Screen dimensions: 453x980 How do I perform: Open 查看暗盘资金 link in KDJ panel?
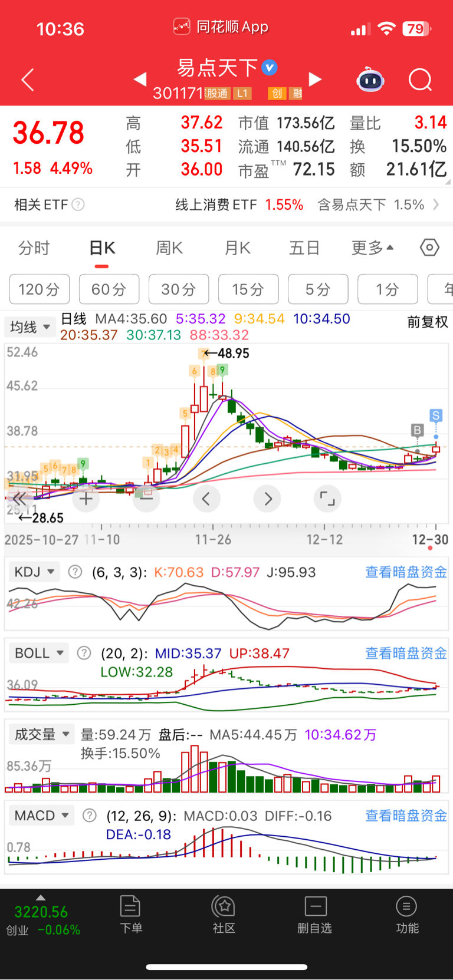click(x=406, y=572)
